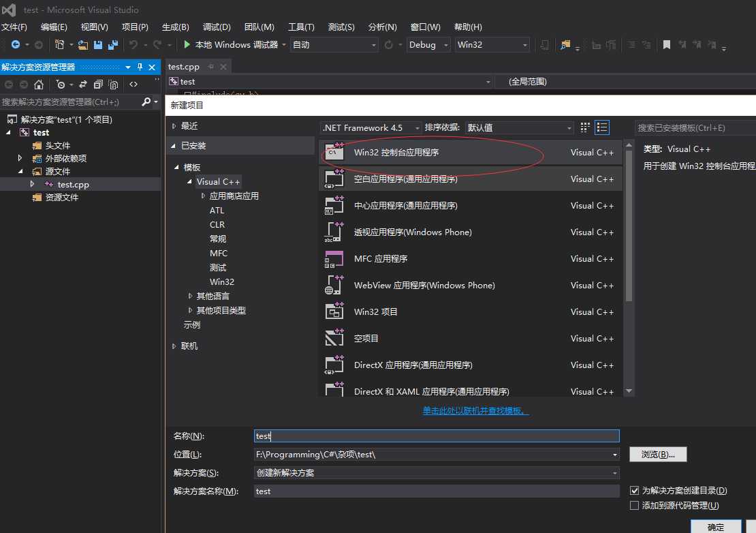The image size is (756, 533).
Task: Expand the 最近 section in dialog
Action: point(174,126)
